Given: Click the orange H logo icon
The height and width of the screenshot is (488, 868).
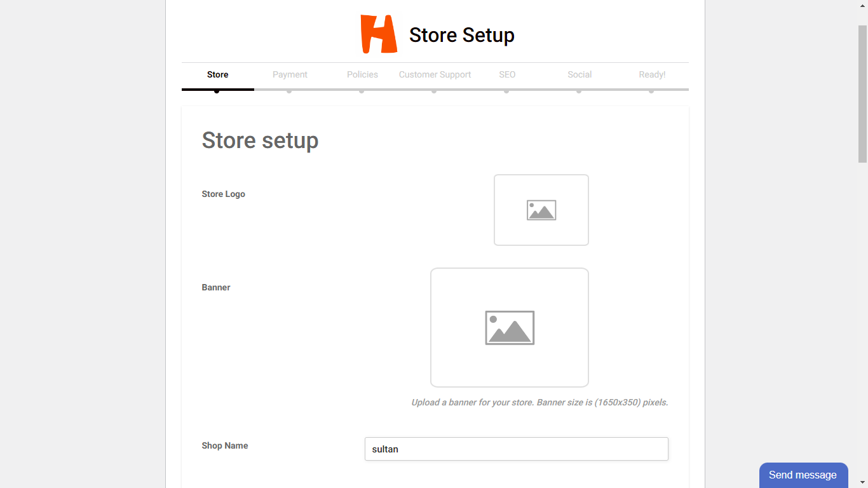Looking at the screenshot, I should pyautogui.click(x=379, y=34).
